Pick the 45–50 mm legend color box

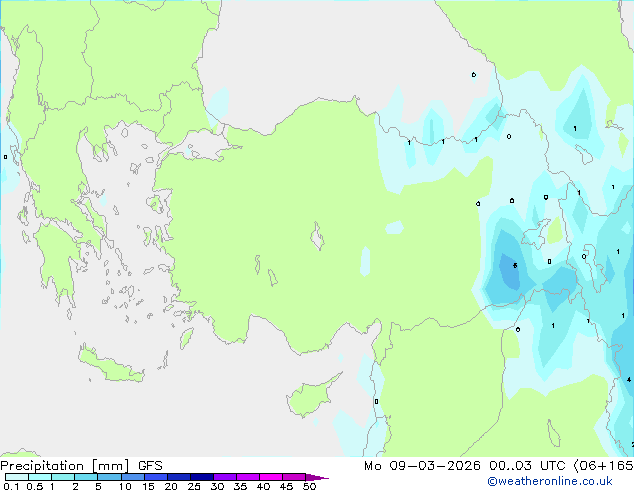(x=294, y=477)
